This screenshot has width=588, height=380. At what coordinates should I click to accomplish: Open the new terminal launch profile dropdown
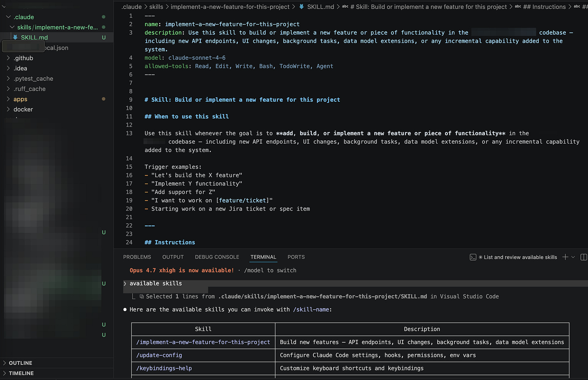573,257
